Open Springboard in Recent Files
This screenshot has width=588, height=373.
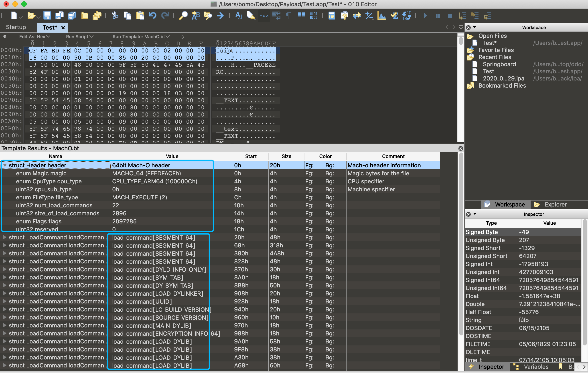pyautogui.click(x=499, y=64)
